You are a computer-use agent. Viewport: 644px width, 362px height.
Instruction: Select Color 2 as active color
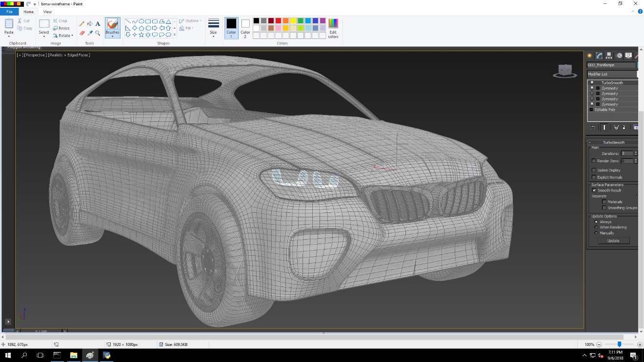point(245,28)
